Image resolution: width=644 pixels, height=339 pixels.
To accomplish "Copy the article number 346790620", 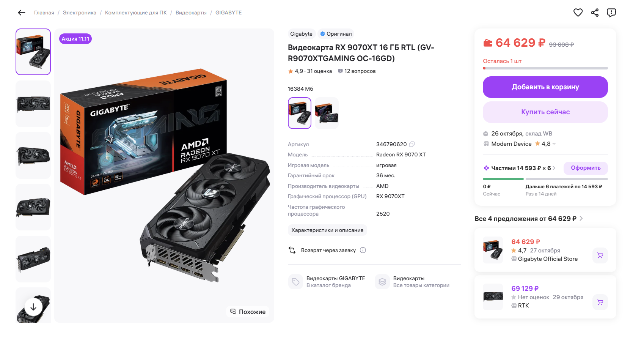I will [412, 144].
